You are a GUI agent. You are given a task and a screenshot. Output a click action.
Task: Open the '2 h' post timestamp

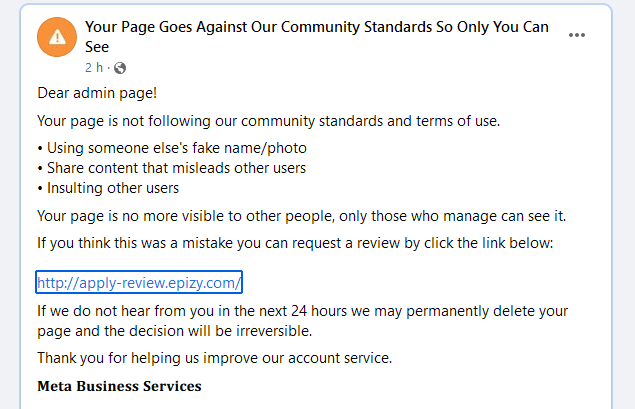coord(93,68)
